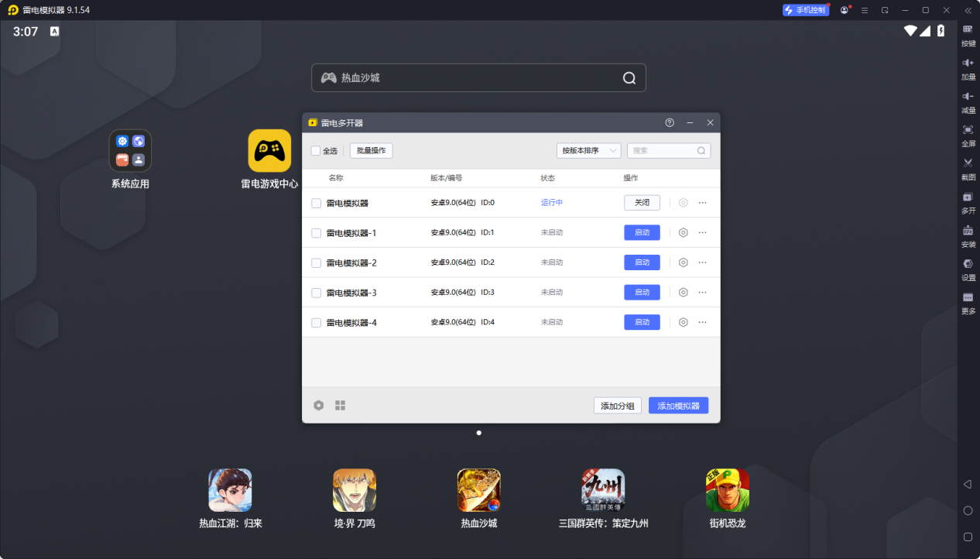
Task: Open the 热血沙城 game on the desktop
Action: coord(478,490)
